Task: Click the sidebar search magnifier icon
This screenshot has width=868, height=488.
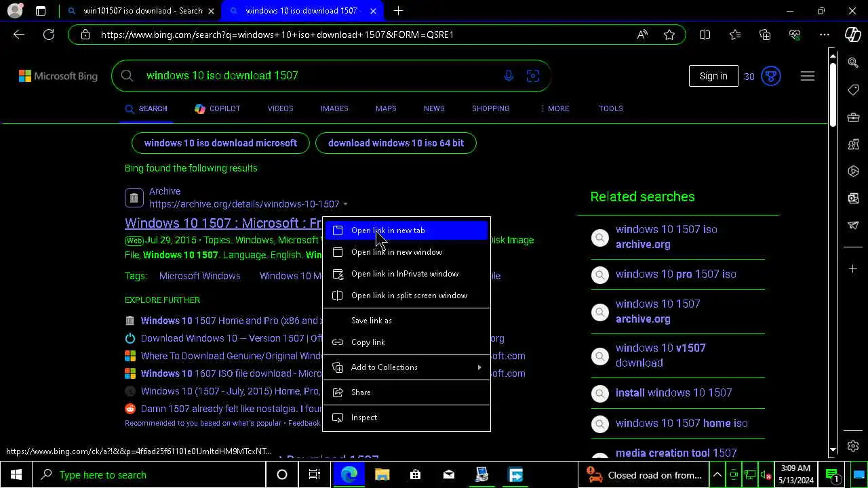Action: tap(853, 63)
